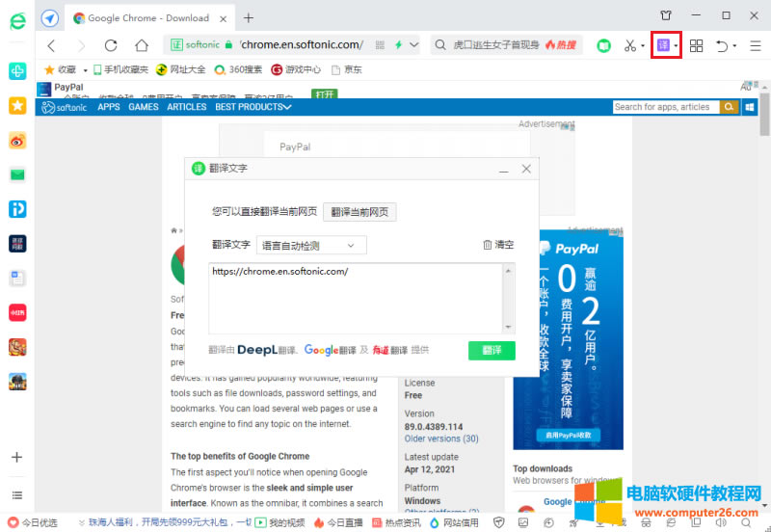
Task: Clear the text with 清空 button
Action: 498,246
